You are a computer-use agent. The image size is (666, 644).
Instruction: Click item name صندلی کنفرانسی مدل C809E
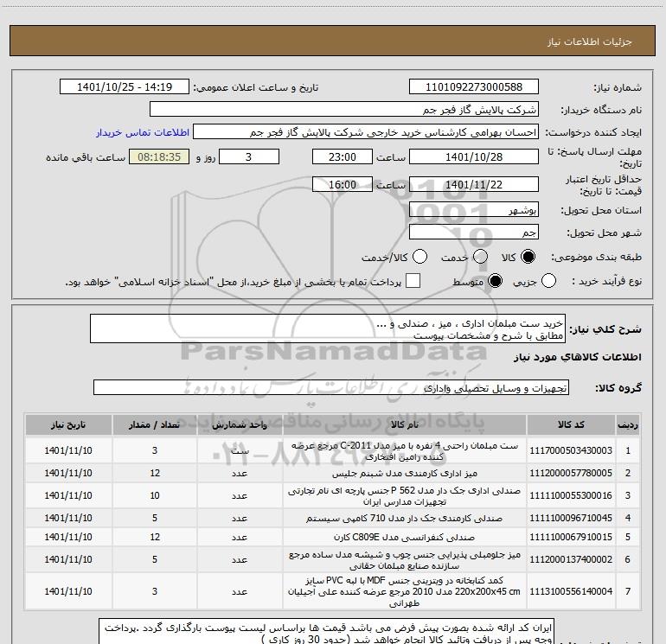405,537
